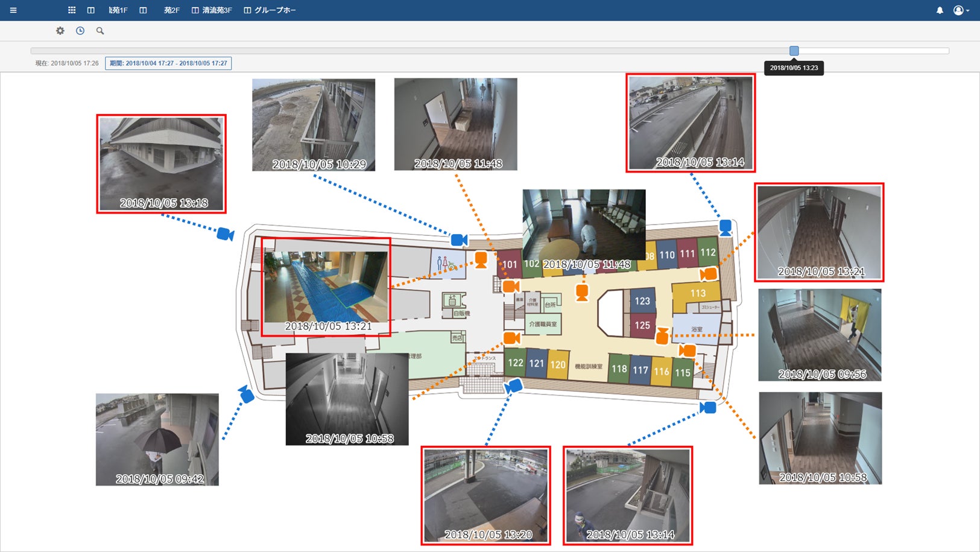Select blue camera icon above room 112
The height and width of the screenshot is (552, 980).
tap(726, 227)
